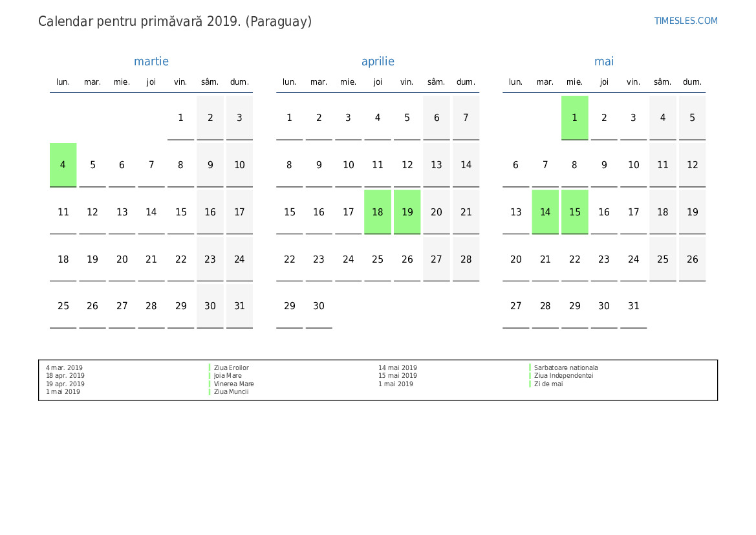Select 30 aprilie in the calendar

(x=319, y=306)
